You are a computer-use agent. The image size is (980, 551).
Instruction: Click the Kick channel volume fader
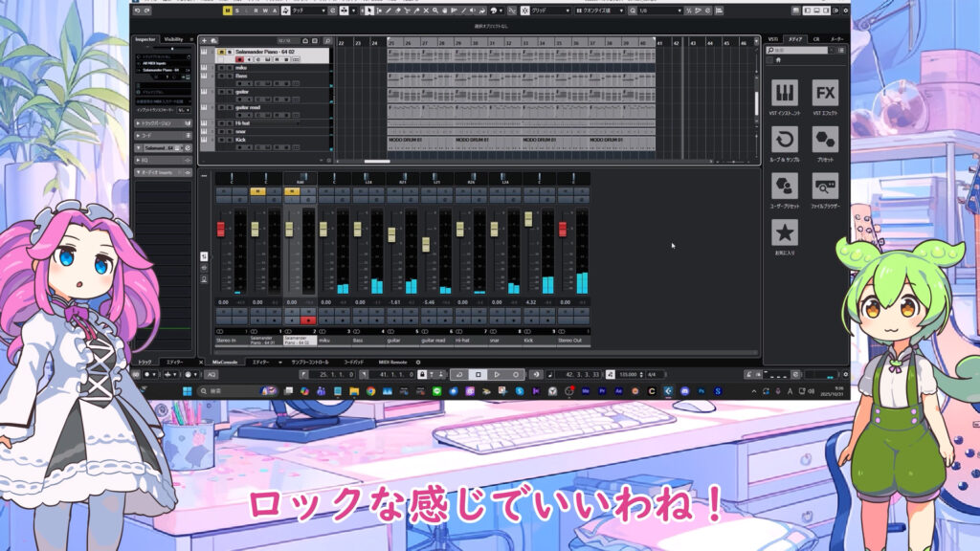tap(527, 220)
